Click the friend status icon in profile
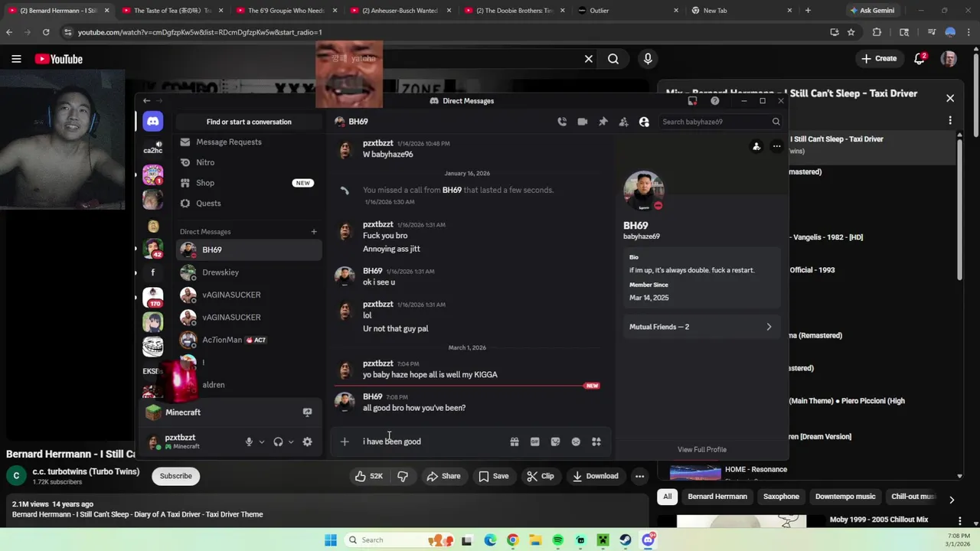Image resolution: width=980 pixels, height=551 pixels. [x=756, y=146]
